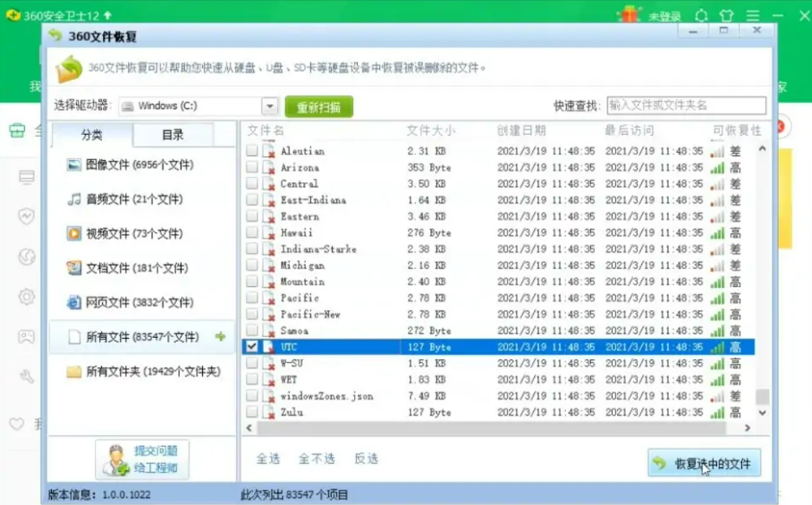Check the box for Hawaii file
The width and height of the screenshot is (812, 505).
click(x=251, y=232)
